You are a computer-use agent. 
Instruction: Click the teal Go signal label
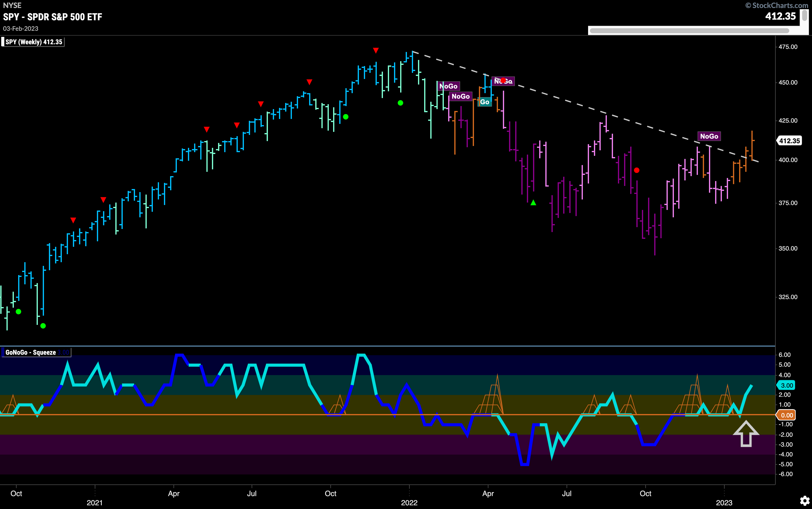(x=485, y=102)
